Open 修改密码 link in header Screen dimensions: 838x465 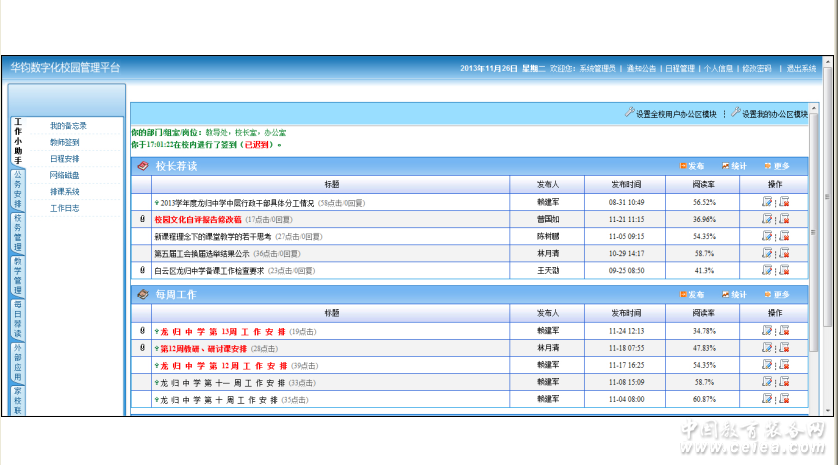pos(756,68)
